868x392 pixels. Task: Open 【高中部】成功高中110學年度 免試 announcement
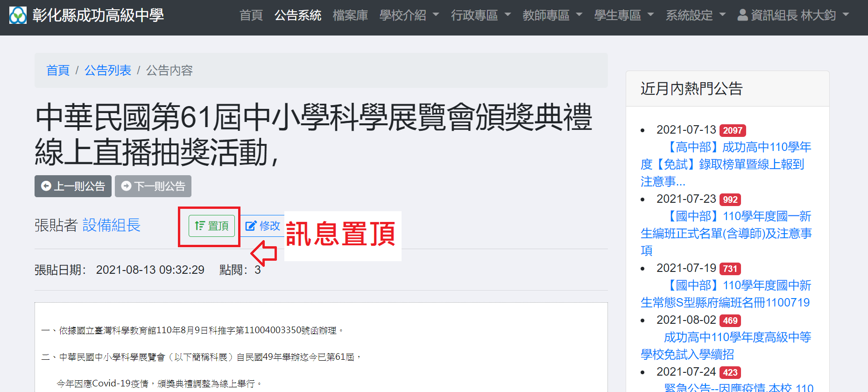pos(726,164)
